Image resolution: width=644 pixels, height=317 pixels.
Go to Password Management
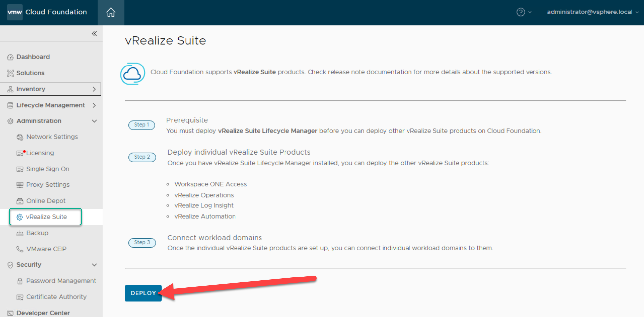coord(61,281)
